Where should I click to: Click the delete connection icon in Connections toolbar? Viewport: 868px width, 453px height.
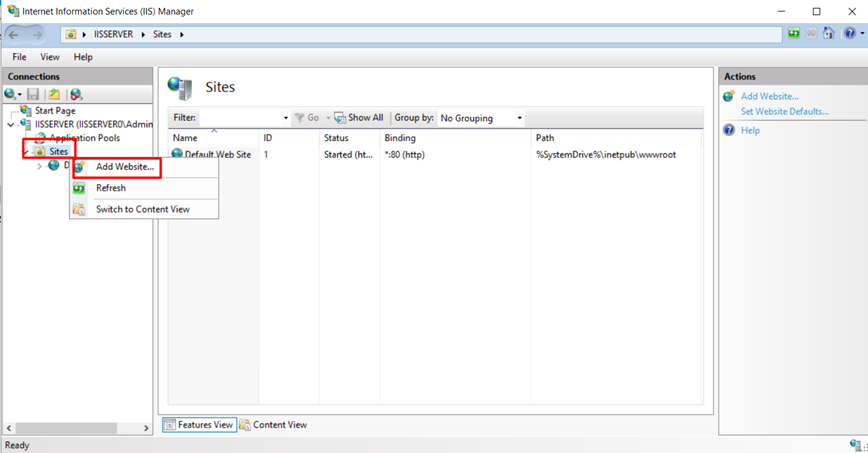click(x=76, y=94)
